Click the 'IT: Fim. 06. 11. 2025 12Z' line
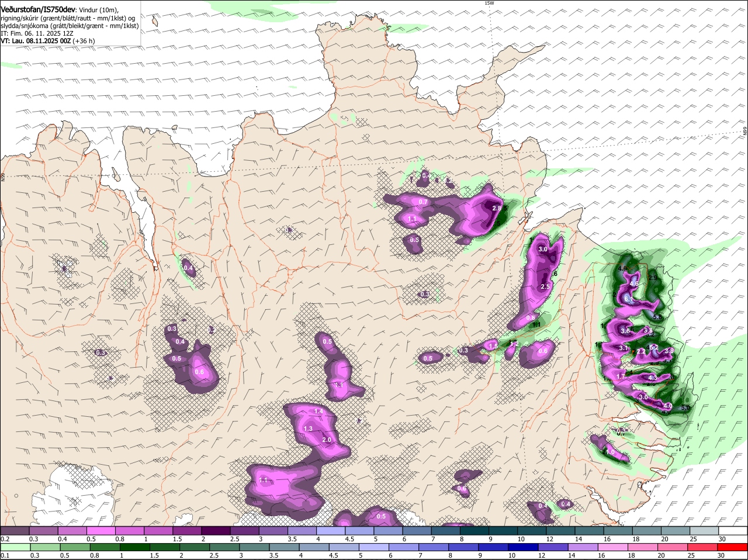This screenshot has width=748, height=560. (37, 33)
